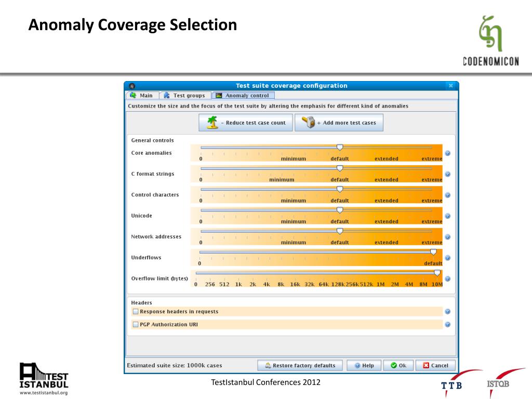
Task: Click the 'Anomaly Coverage Selection' slide title
Action: pos(132,25)
